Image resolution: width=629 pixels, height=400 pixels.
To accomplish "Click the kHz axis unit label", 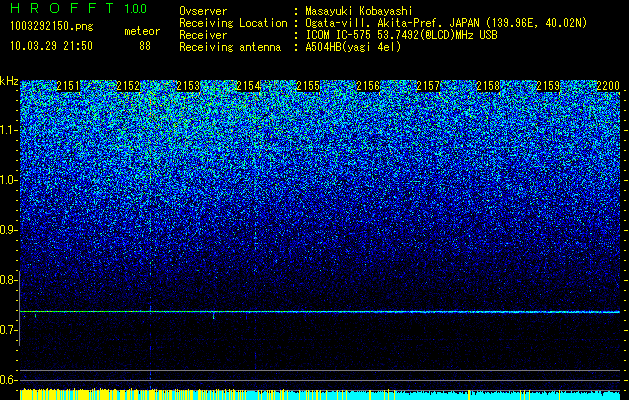I will [9, 81].
